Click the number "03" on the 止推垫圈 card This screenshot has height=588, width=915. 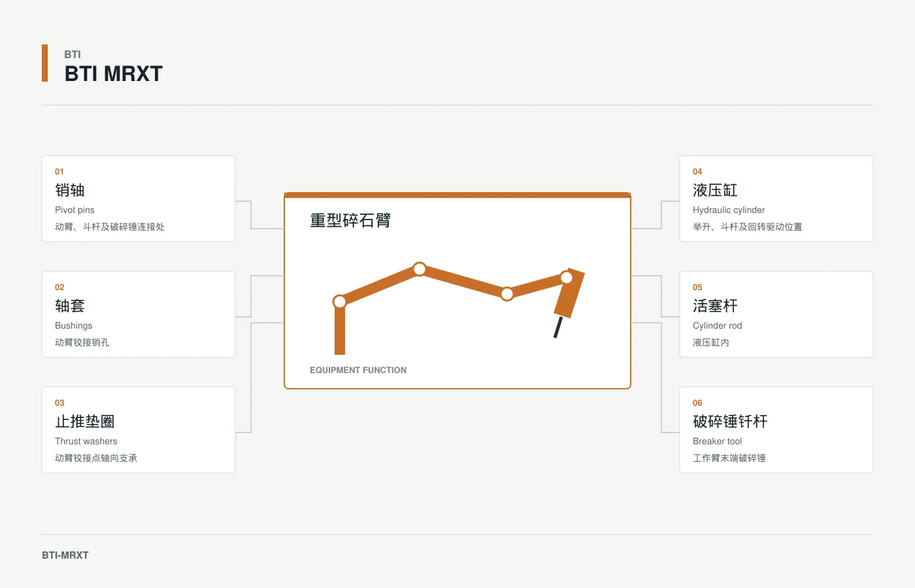59,403
